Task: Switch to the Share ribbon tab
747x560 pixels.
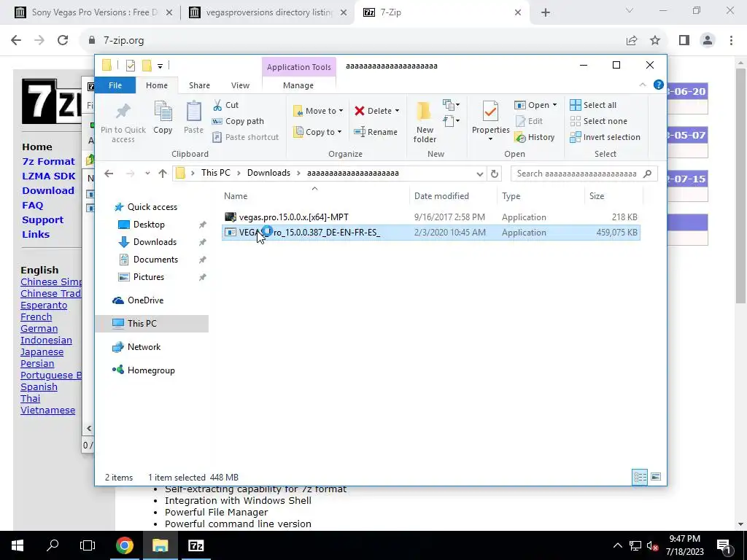Action: (x=199, y=85)
